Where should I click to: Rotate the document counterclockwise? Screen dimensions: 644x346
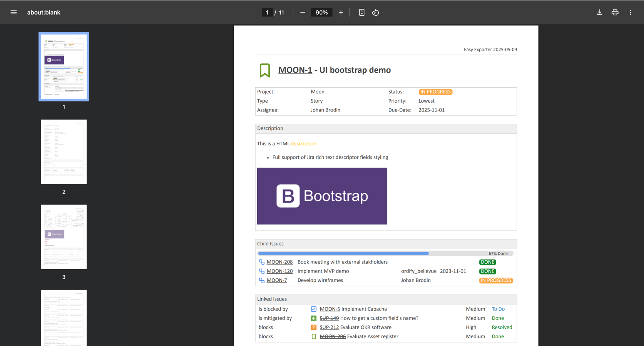[375, 12]
